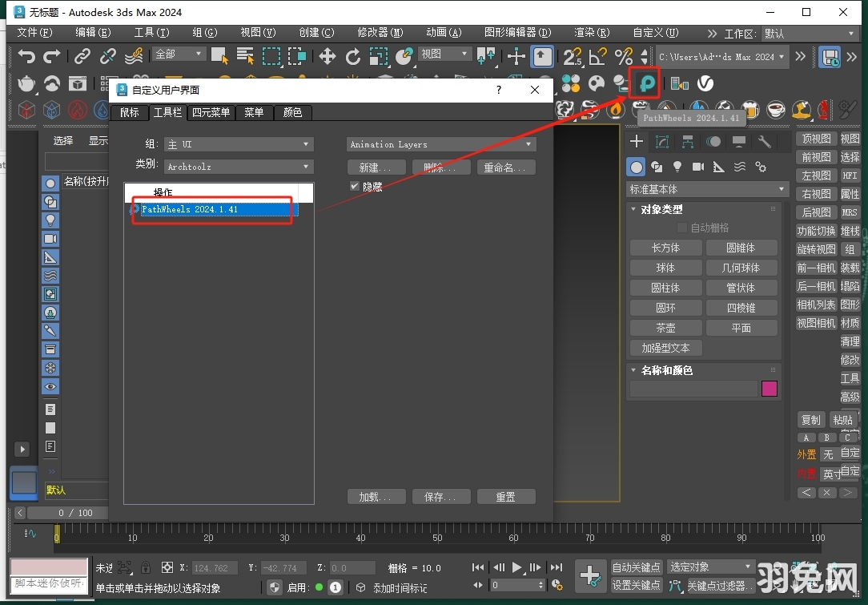Select the Select and Rotate tool
Screen dimensions: 868x605
coord(353,56)
